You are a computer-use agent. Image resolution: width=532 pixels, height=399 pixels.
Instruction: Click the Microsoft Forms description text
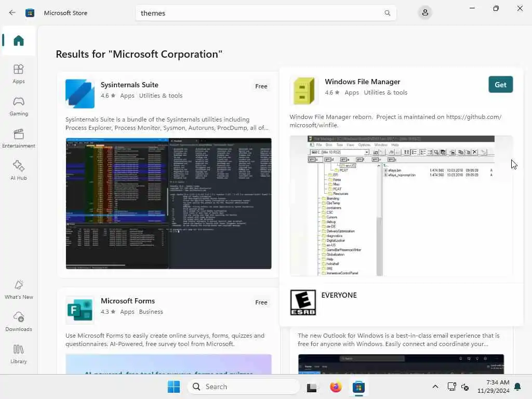[x=165, y=340]
